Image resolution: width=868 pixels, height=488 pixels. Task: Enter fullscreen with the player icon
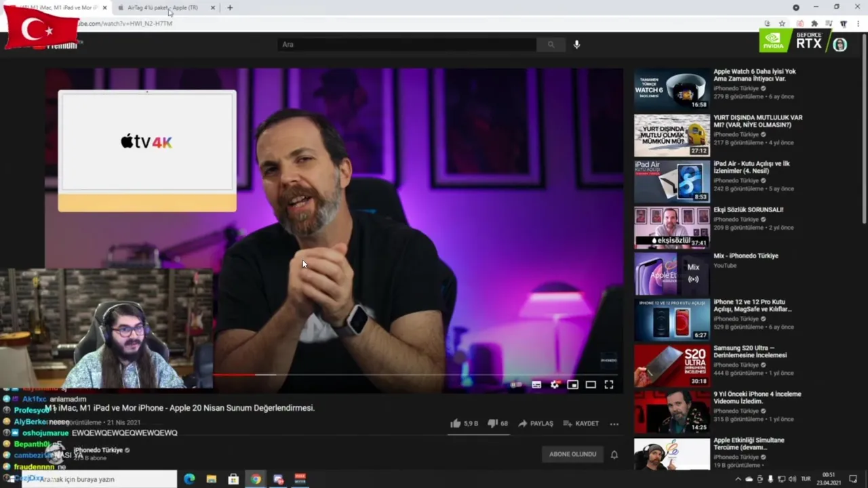[609, 385]
